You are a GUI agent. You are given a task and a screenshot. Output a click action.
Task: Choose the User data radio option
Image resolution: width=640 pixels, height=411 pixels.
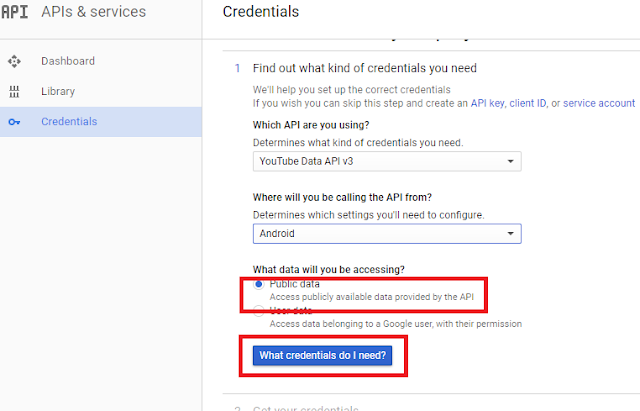click(x=259, y=311)
